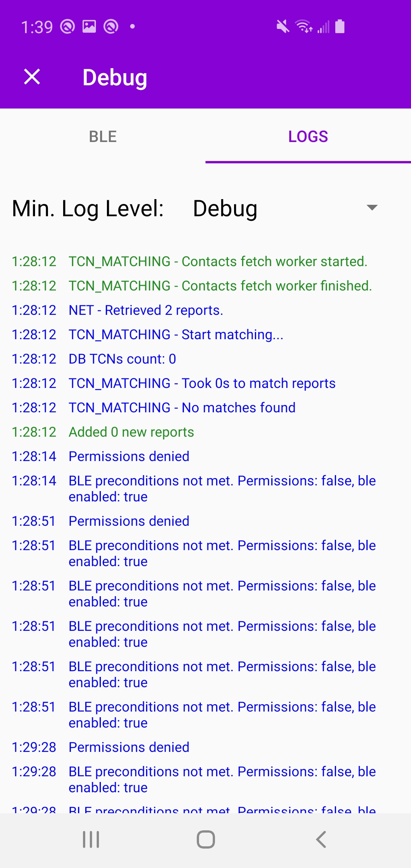Select the 'NET - Retrieved 2 reports' entry
The width and height of the screenshot is (411, 868).
(x=146, y=310)
